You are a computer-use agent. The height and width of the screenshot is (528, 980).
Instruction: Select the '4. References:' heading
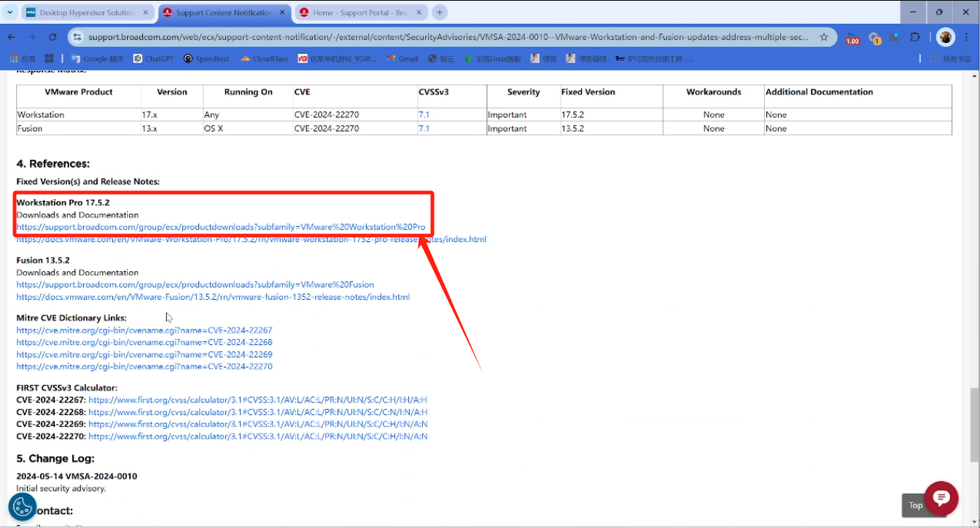coord(53,163)
